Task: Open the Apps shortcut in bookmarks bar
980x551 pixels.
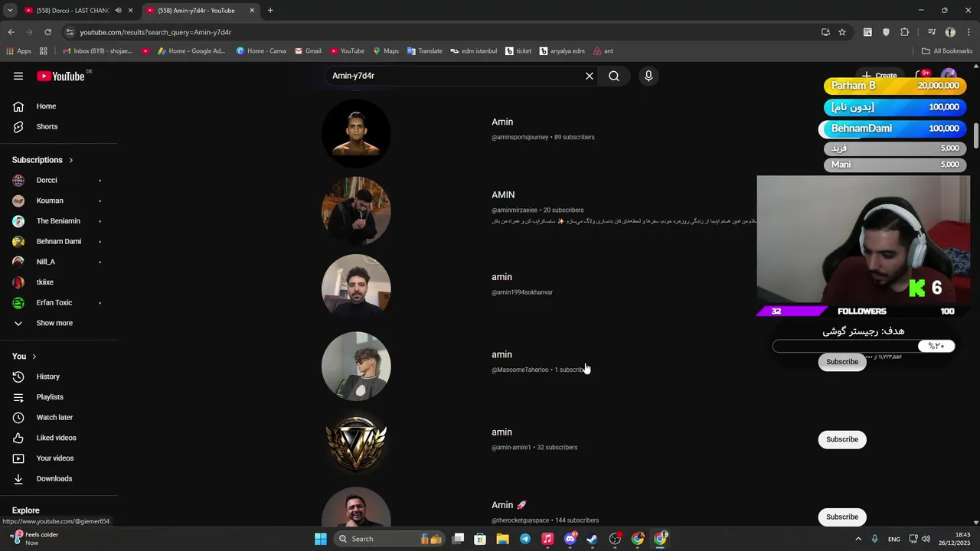Action: [x=18, y=51]
